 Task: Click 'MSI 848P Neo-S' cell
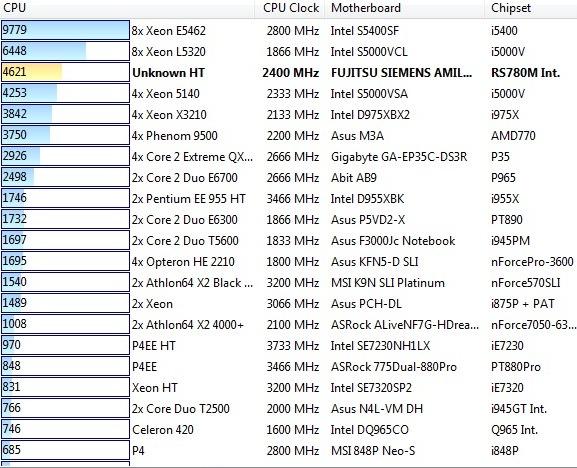[373, 450]
